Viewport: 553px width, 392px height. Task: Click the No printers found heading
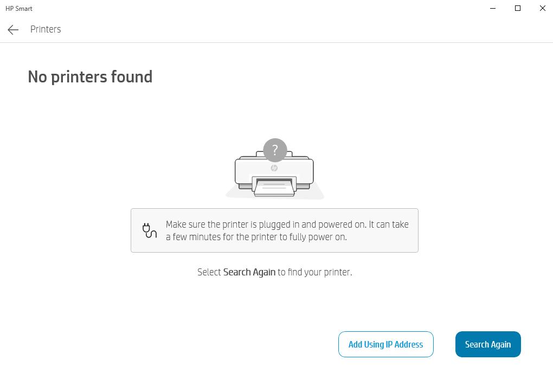click(x=91, y=76)
